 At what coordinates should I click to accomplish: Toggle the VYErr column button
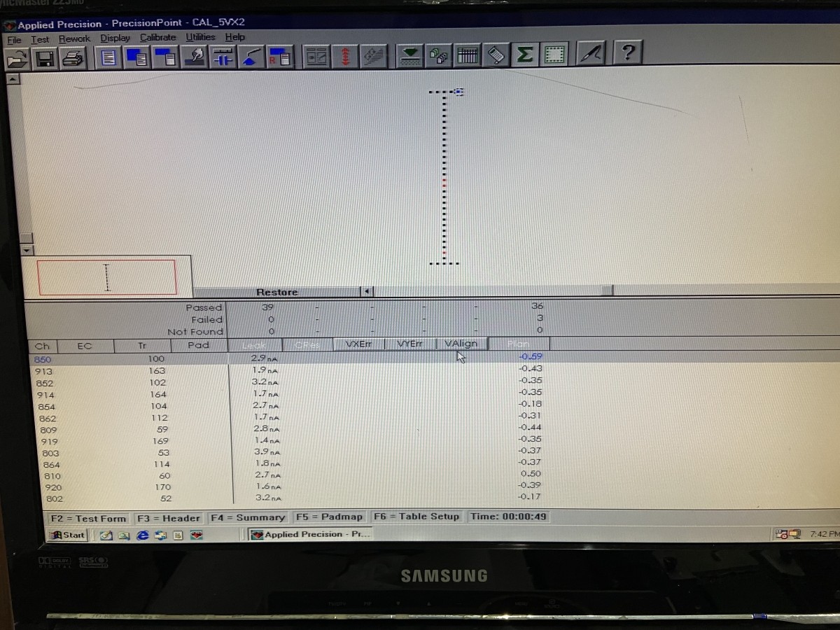click(409, 344)
